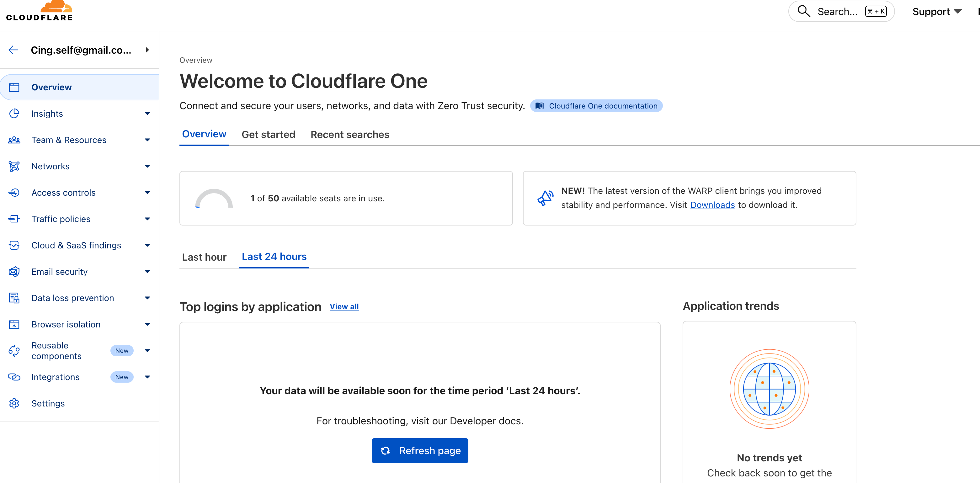
Task: Click the Cloudflare logo
Action: [39, 11]
